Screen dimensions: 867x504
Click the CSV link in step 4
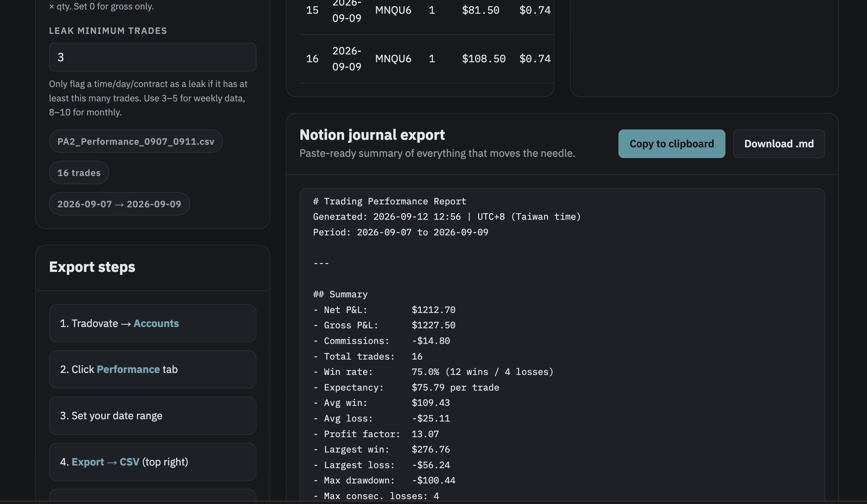coord(129,462)
